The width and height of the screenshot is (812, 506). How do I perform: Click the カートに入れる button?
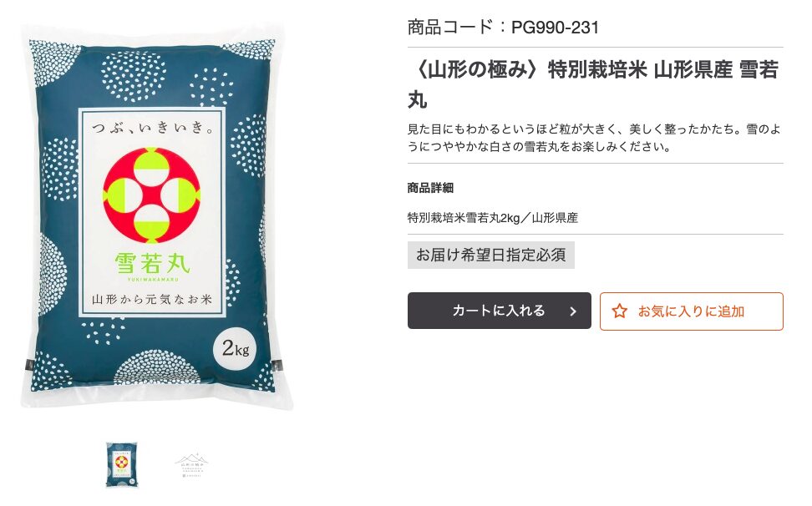[x=499, y=311]
